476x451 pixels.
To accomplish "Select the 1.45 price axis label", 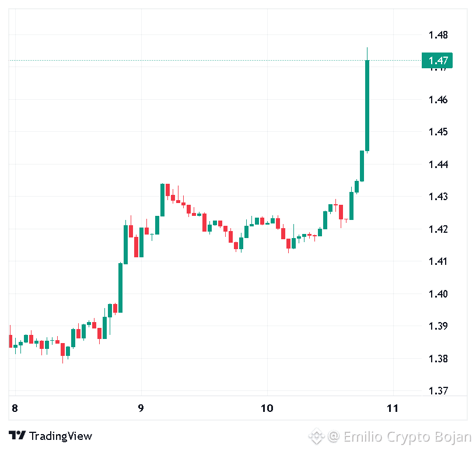I will [438, 132].
